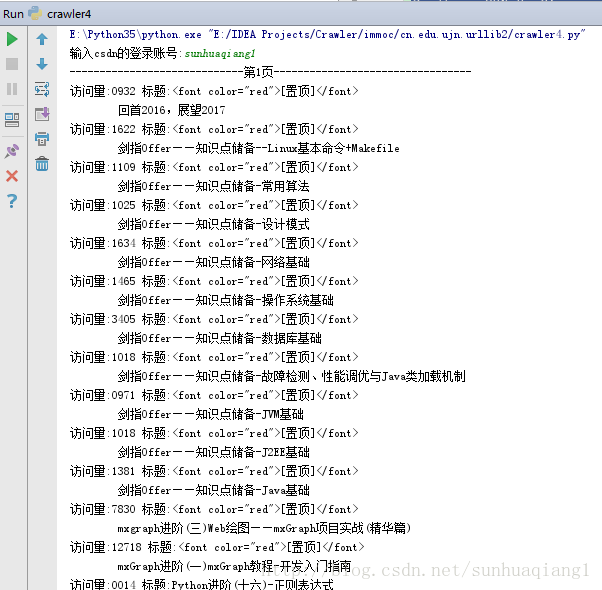
Task: Click the Linux基本命令+Makefile title line
Action: [x=258, y=148]
